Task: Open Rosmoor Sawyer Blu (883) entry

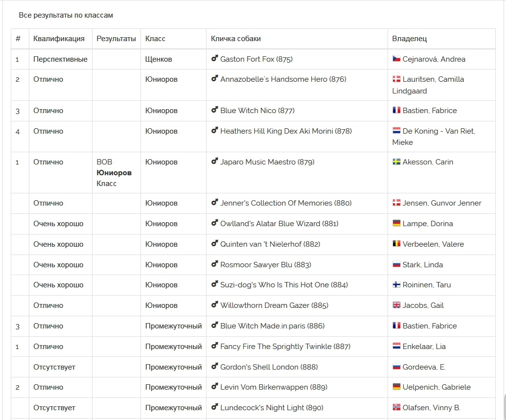Action: [x=266, y=265]
